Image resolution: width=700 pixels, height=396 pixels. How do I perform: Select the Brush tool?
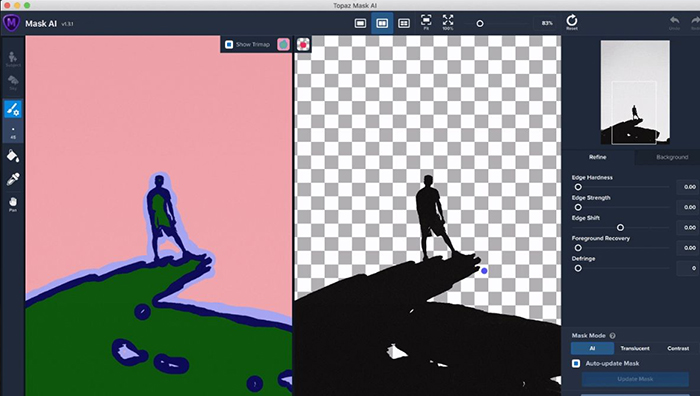click(13, 109)
